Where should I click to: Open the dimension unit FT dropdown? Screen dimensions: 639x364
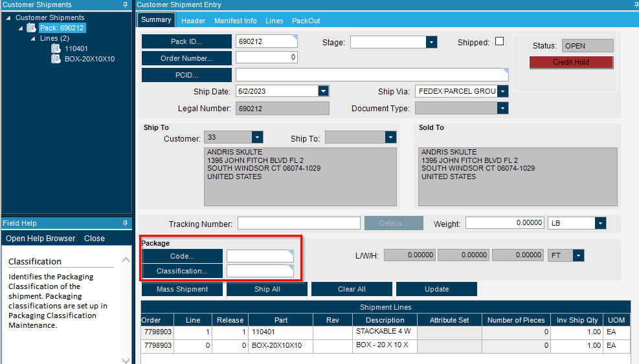[578, 255]
